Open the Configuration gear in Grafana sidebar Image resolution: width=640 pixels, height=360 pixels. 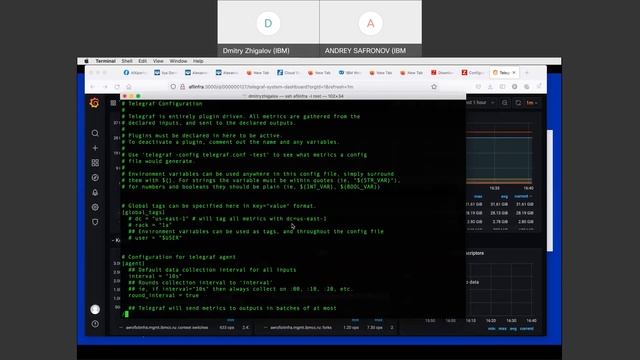[95, 207]
